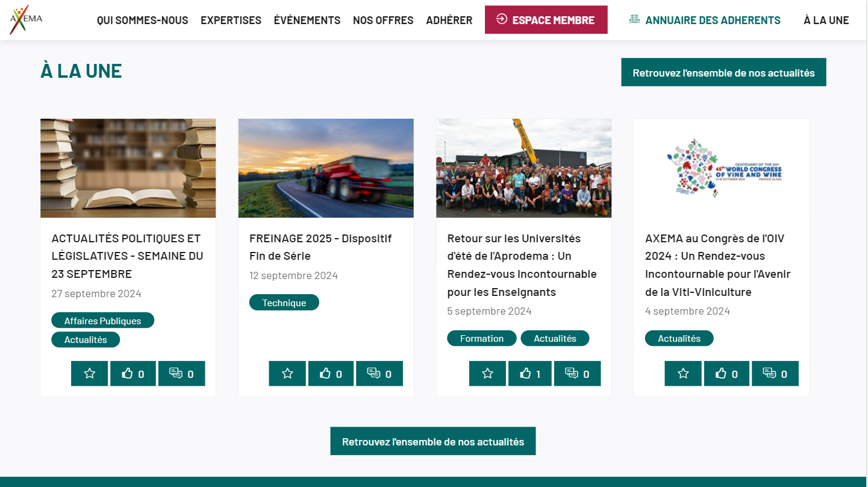Open the Qui Sommes-Nous menu
The height and width of the screenshot is (487, 868).
point(143,20)
